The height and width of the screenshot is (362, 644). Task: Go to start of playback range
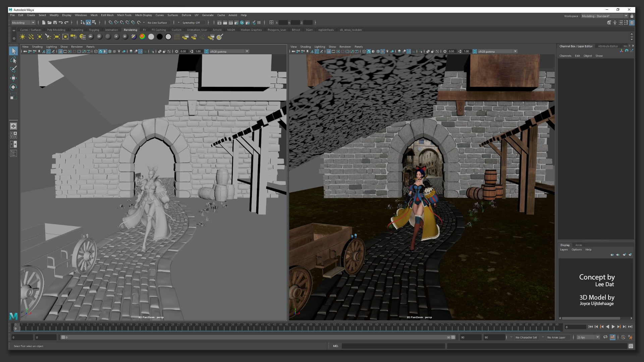coord(590,327)
